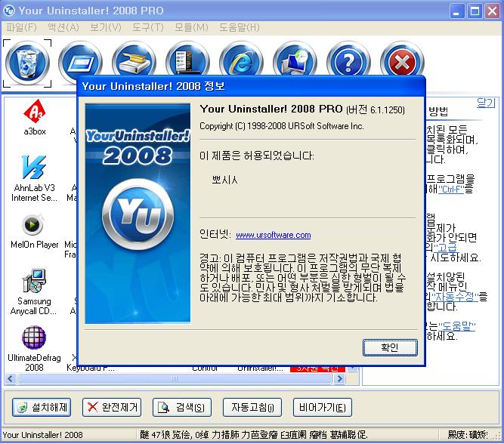504x444 pixels.
Task: Click the 자동고침 button
Action: [252, 407]
